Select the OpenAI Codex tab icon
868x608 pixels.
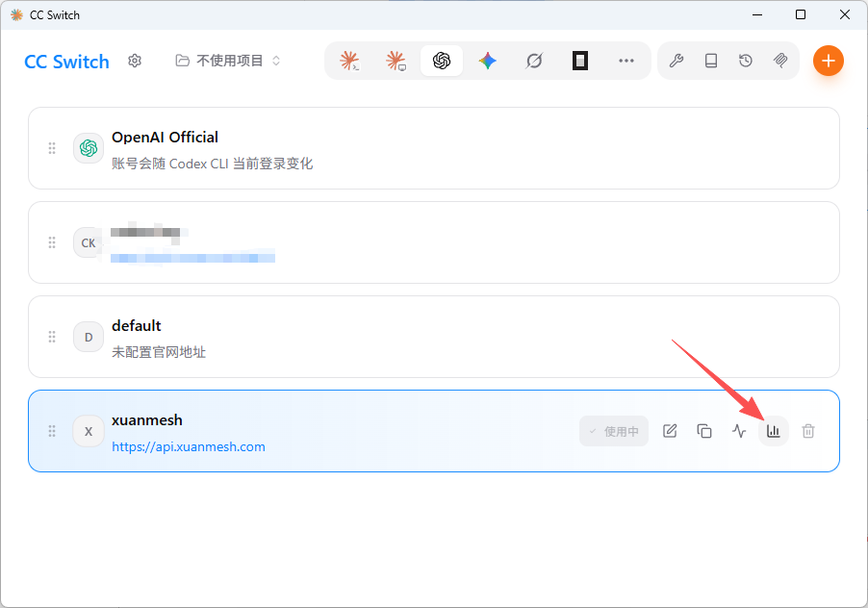[442, 61]
